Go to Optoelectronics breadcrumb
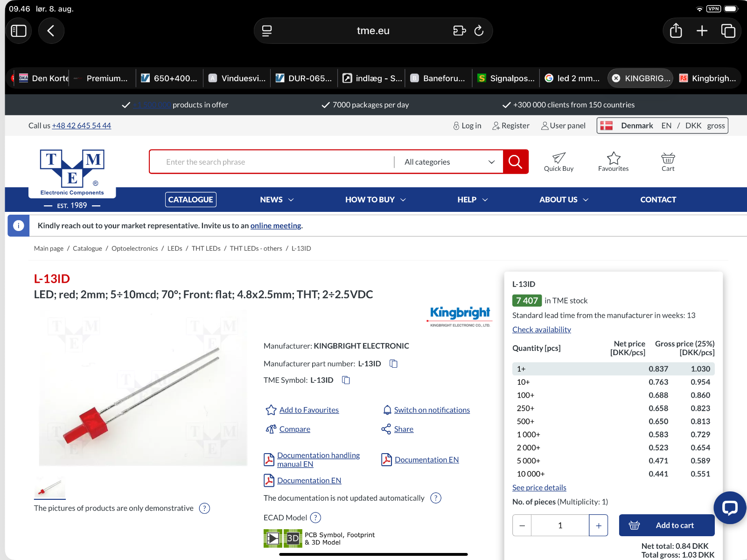The height and width of the screenshot is (560, 747). point(135,248)
